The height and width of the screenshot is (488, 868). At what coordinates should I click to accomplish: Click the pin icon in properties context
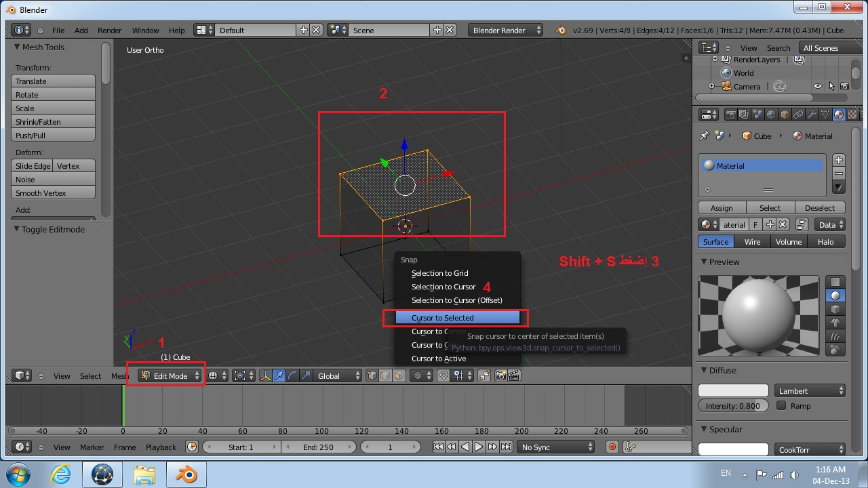click(704, 136)
